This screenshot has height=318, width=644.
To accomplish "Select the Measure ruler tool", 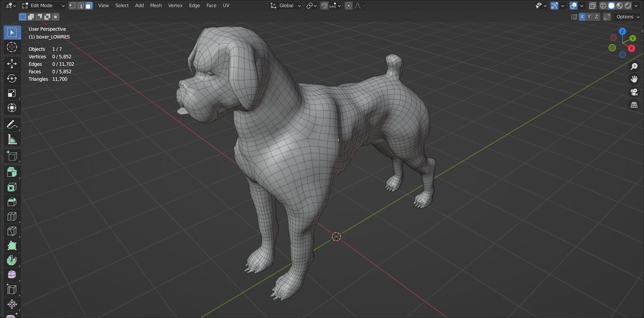I will point(12,139).
